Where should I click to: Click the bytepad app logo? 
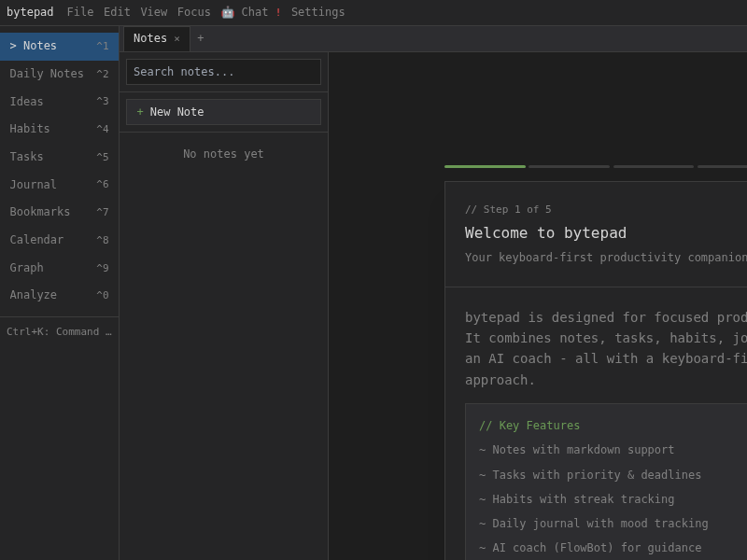pyautogui.click(x=30, y=12)
